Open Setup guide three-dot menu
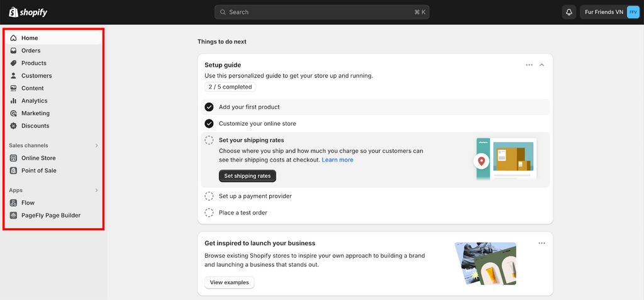The height and width of the screenshot is (300, 644). coord(529,65)
